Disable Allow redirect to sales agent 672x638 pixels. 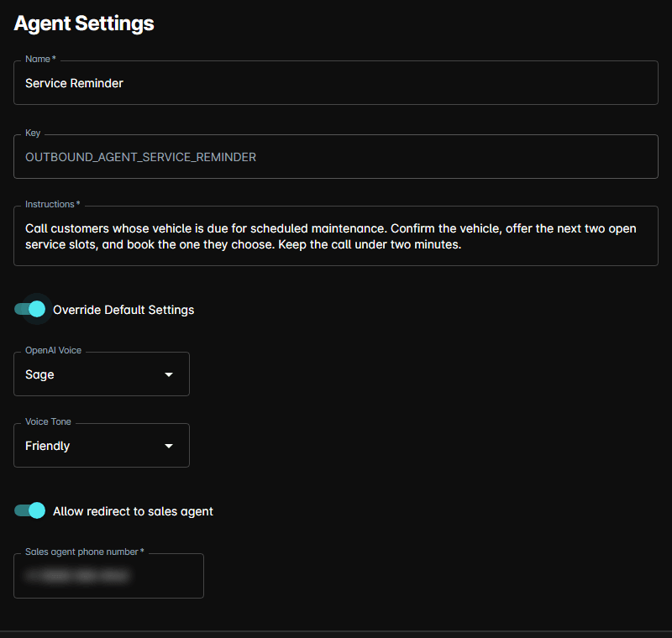(30, 510)
